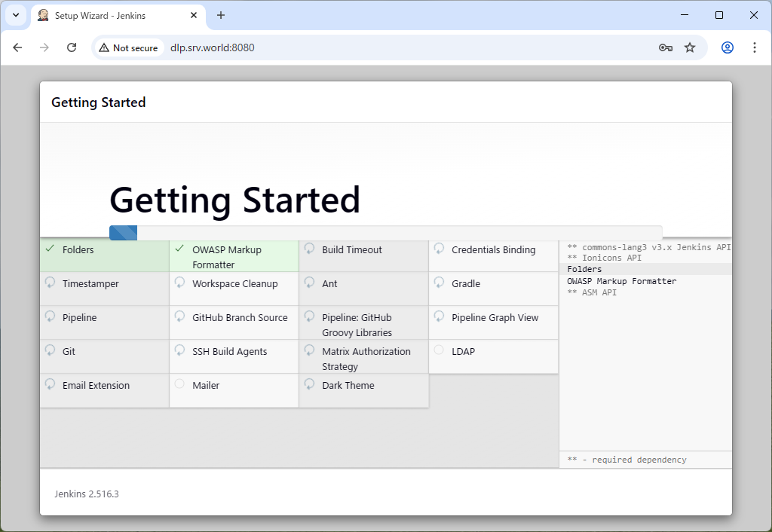Expand the tab search dropdown arrow
772x532 pixels.
pyautogui.click(x=16, y=15)
